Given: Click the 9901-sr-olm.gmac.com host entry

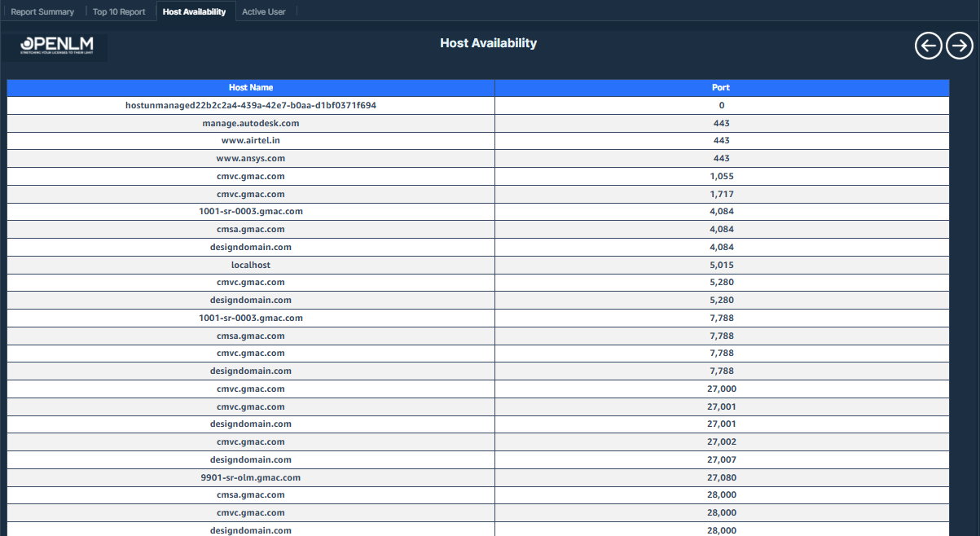Looking at the screenshot, I should click(x=250, y=477).
